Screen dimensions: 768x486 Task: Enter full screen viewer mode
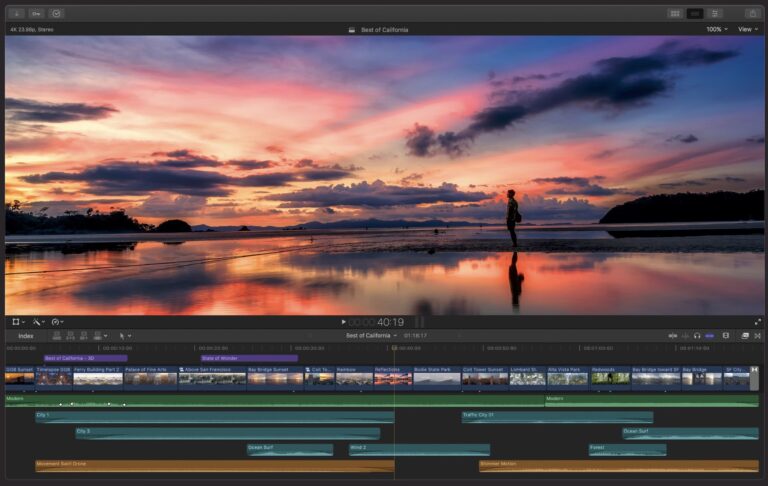click(758, 322)
